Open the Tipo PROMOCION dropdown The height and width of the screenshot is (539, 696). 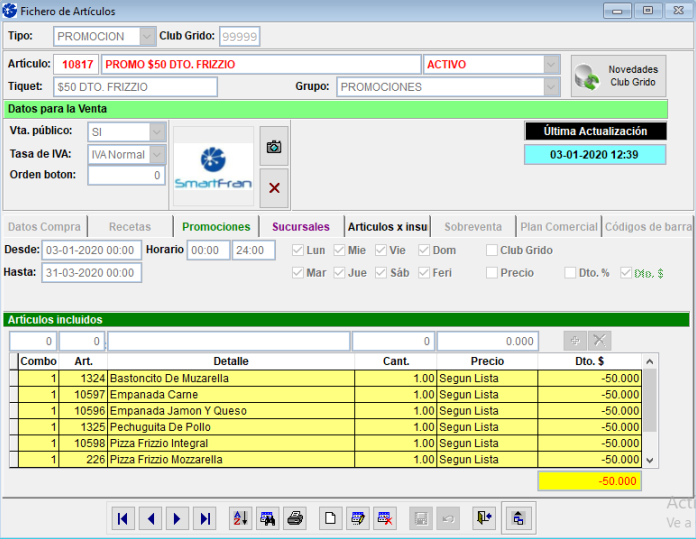coord(147,36)
